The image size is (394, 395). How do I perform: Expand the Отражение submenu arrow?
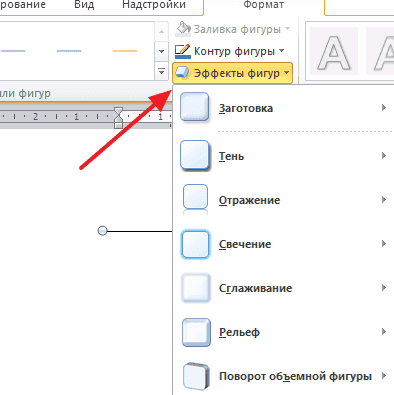pos(384,200)
